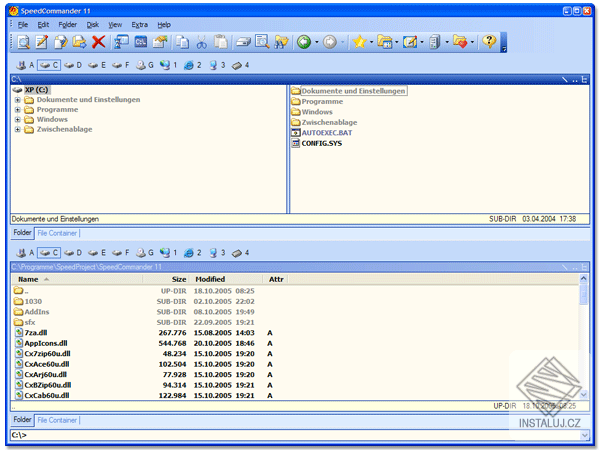Image resolution: width=600 pixels, height=450 pixels.
Task: Click the yellow question mark Help icon
Action: (x=489, y=41)
